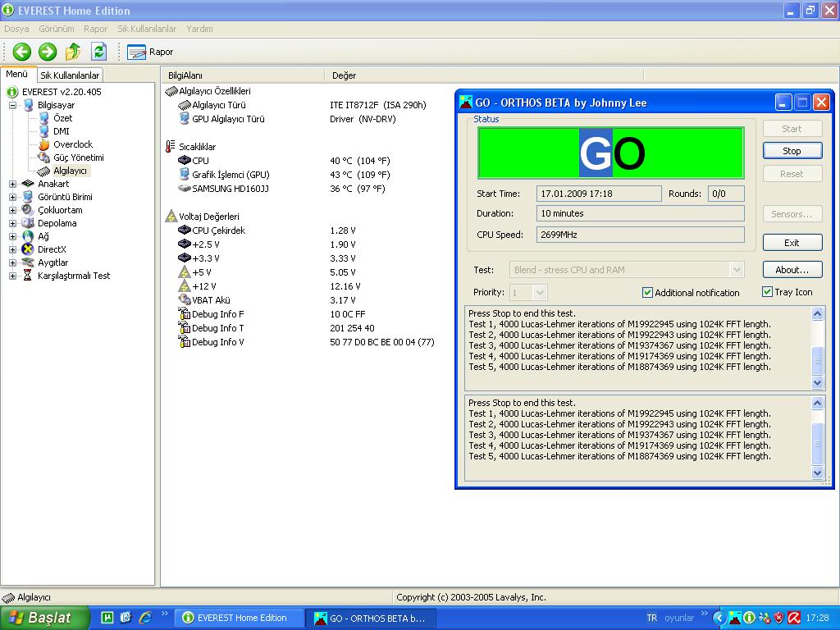Viewport: 840px width, 630px height.
Task: Open the Görünüm menu
Action: coord(57,29)
